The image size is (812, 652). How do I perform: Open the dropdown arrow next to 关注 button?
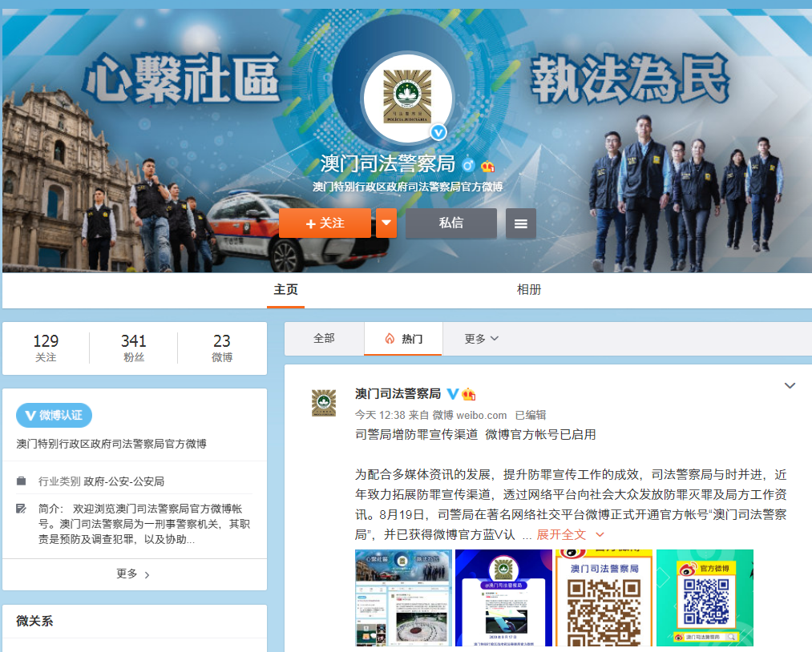pos(386,223)
